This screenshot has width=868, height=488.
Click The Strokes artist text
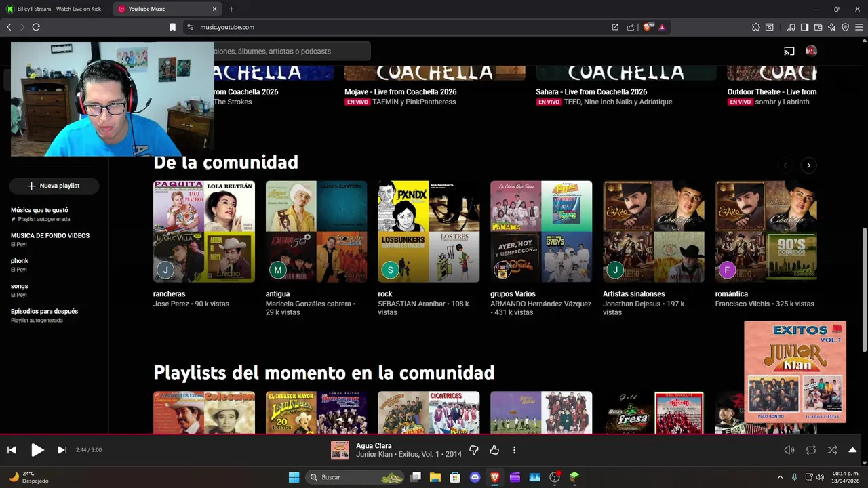pos(233,102)
